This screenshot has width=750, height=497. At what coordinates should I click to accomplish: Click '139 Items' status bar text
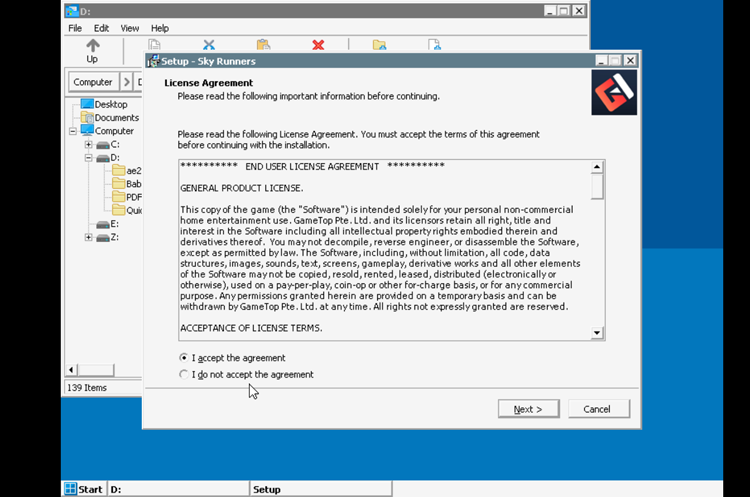(x=87, y=387)
